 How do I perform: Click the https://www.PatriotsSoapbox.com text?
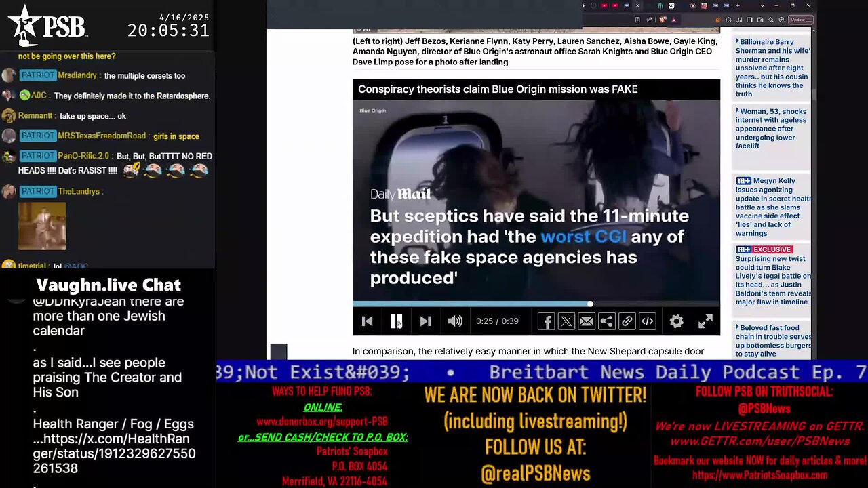click(x=760, y=475)
